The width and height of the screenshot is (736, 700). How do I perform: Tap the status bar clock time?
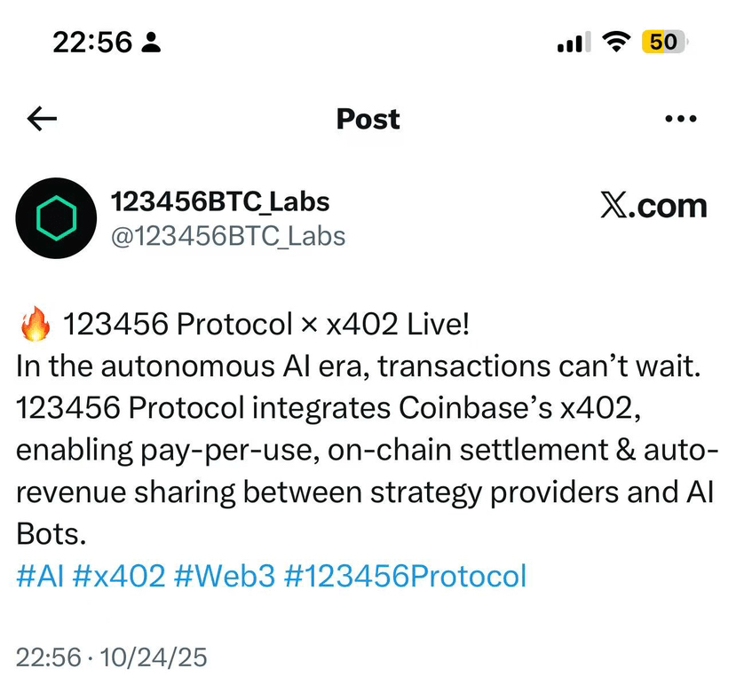coord(91,42)
